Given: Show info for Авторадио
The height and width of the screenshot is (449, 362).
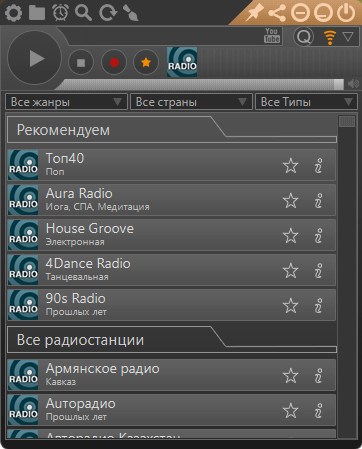Looking at the screenshot, I should pyautogui.click(x=319, y=410).
